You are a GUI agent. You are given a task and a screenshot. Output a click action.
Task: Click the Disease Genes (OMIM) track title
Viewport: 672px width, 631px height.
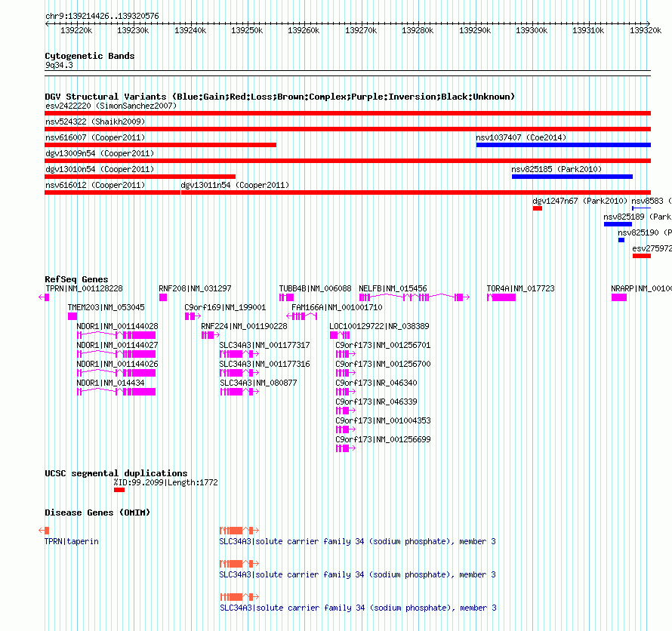click(97, 512)
